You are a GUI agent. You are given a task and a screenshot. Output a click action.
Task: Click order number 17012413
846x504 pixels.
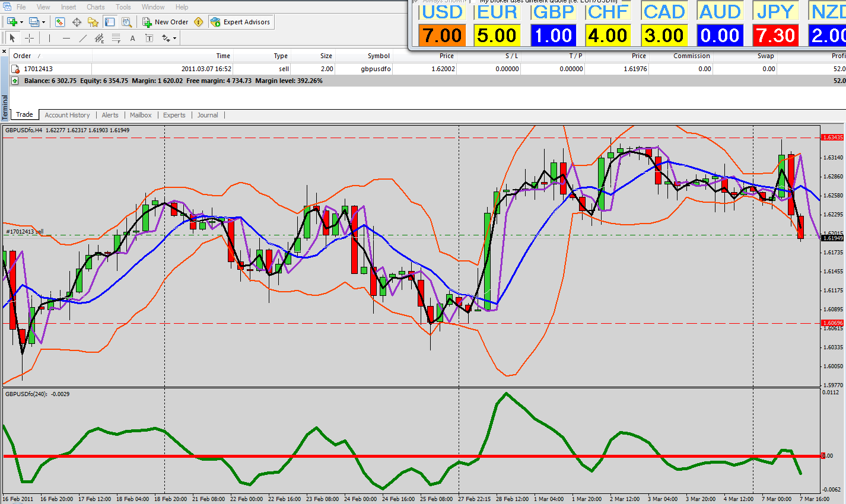pos(38,69)
